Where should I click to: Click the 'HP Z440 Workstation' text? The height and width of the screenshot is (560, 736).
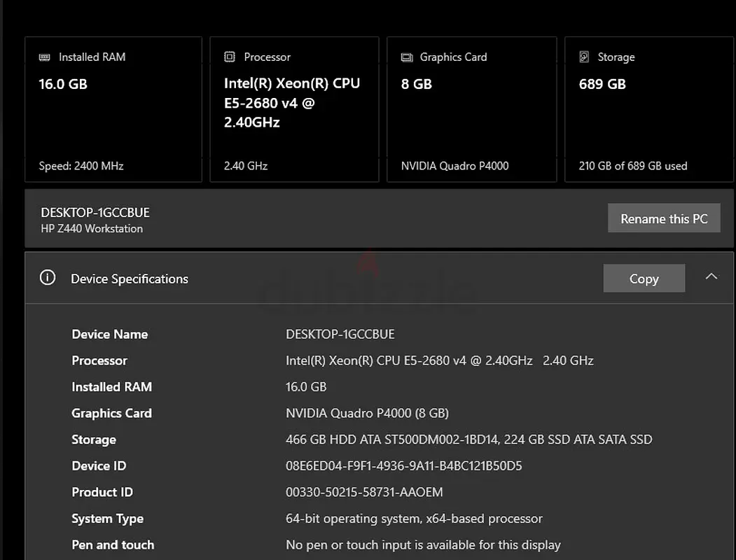click(x=92, y=229)
